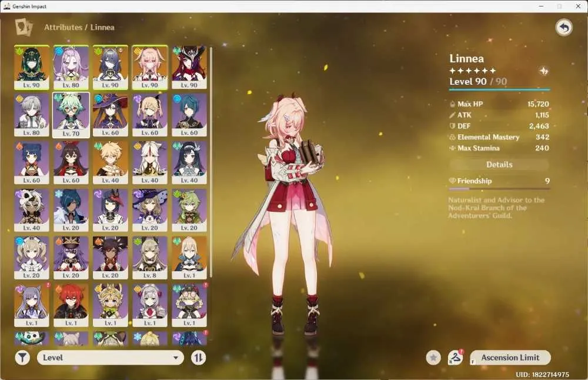Select the Lv. 1 red-haired character portrait
The height and width of the screenshot is (380, 588).
tap(71, 305)
